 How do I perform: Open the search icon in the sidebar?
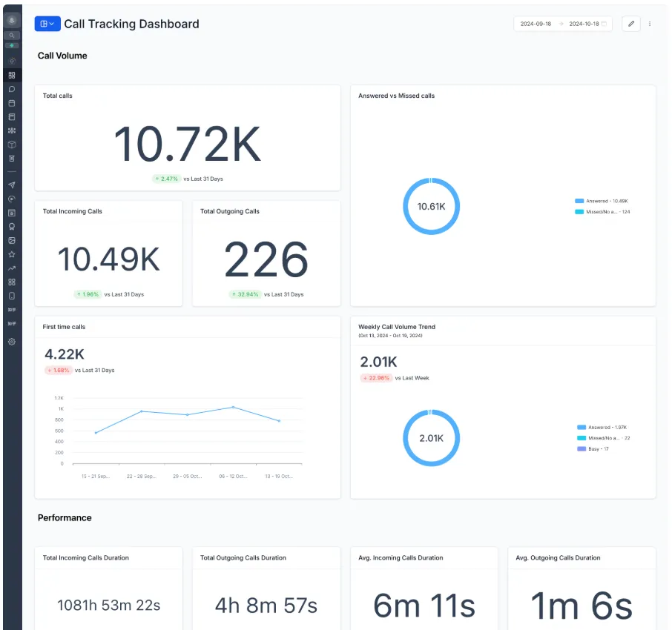coord(12,36)
